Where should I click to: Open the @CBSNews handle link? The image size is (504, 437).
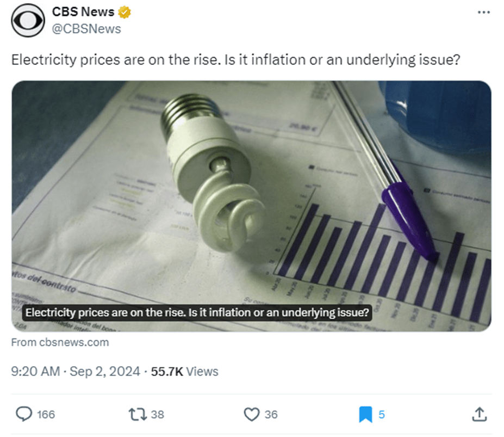[x=86, y=28]
